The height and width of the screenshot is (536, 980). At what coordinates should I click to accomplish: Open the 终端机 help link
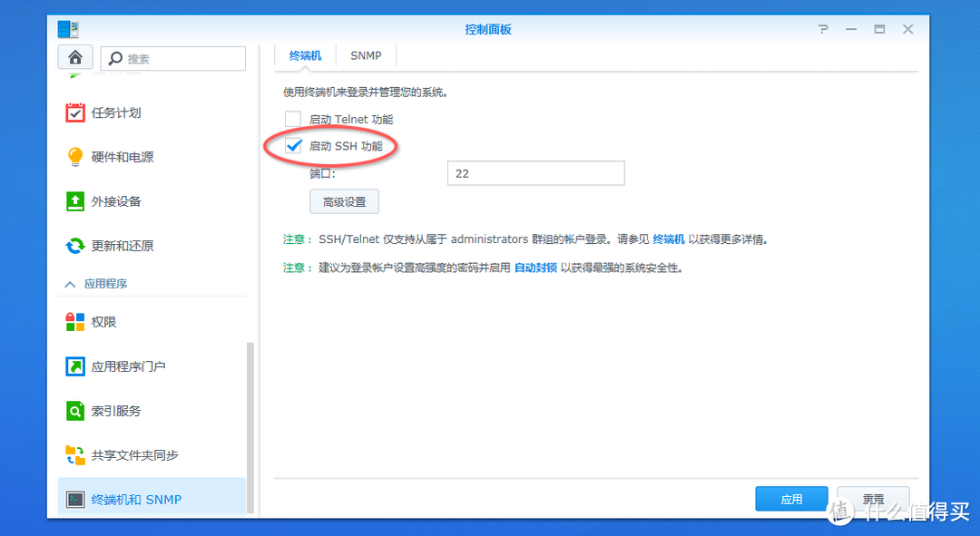668,239
